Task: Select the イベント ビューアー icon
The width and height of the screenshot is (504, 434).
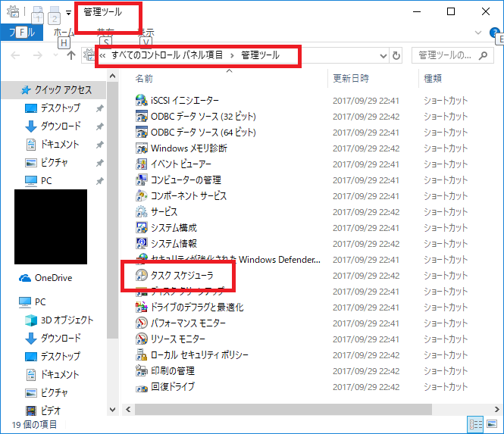Action: (x=142, y=164)
